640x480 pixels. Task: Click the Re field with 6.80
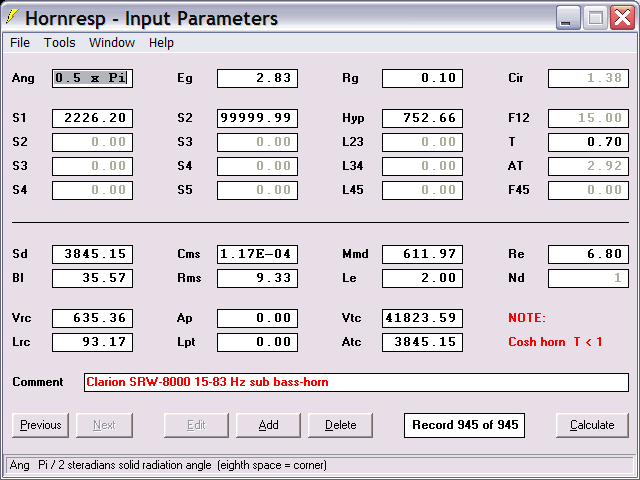point(588,254)
